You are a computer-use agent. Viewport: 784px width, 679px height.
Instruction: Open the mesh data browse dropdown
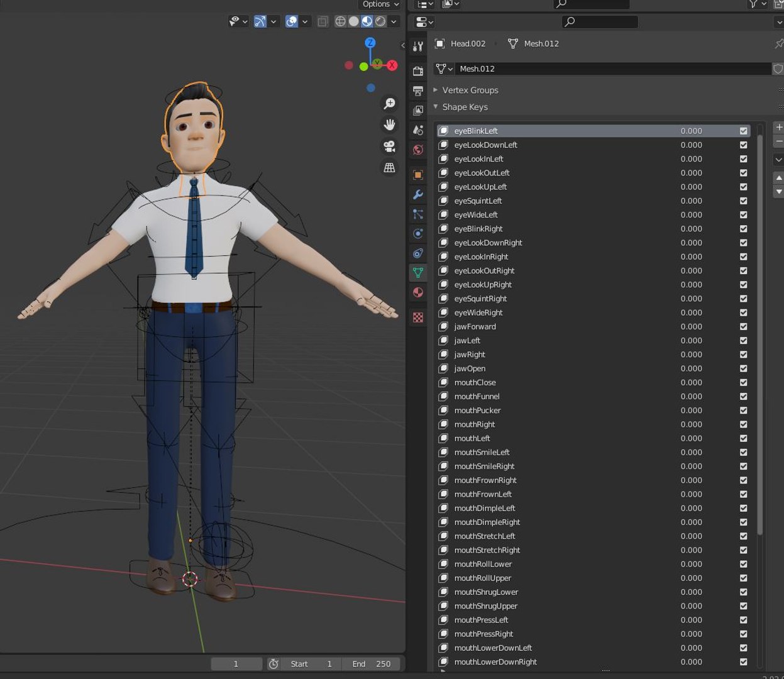click(444, 69)
